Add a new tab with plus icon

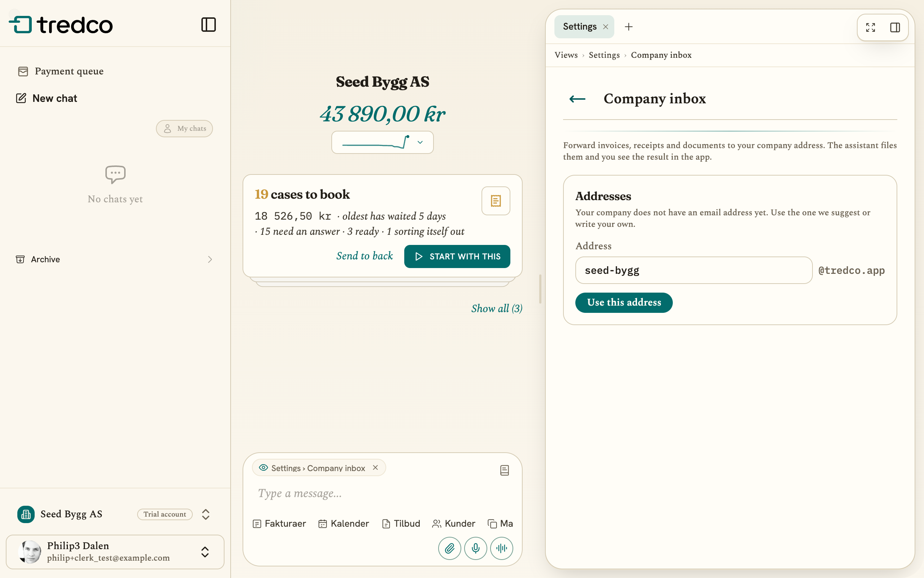[628, 27]
